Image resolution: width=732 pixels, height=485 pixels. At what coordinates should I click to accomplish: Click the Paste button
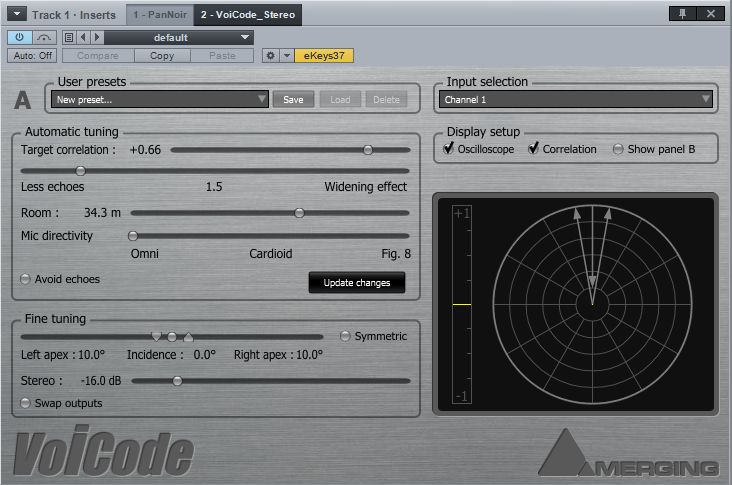(222, 56)
